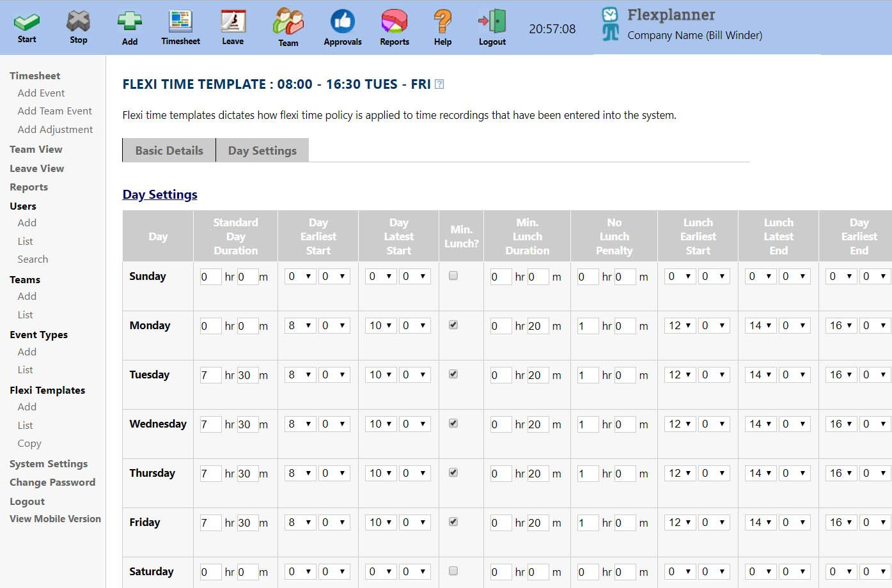Click Sunday No Lunch Penalty minutes field
Image resolution: width=892 pixels, height=588 pixels.
point(625,277)
